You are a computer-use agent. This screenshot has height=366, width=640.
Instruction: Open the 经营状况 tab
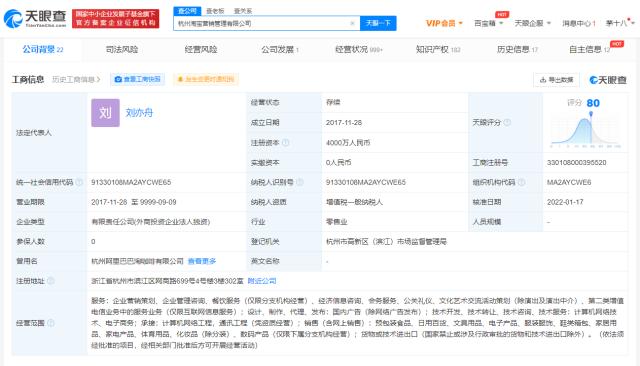pos(359,49)
